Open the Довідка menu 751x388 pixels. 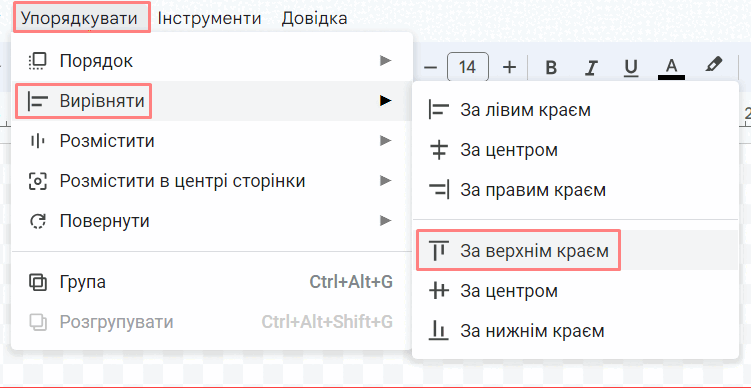point(314,18)
